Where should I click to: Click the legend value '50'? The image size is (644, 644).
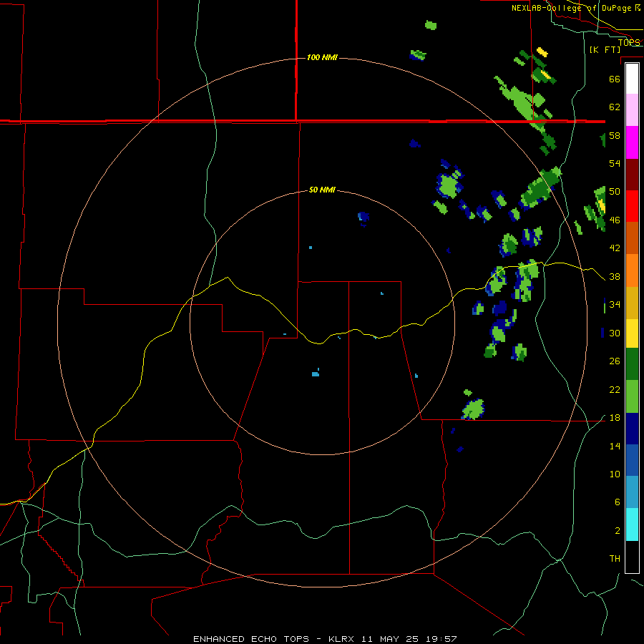[615, 191]
